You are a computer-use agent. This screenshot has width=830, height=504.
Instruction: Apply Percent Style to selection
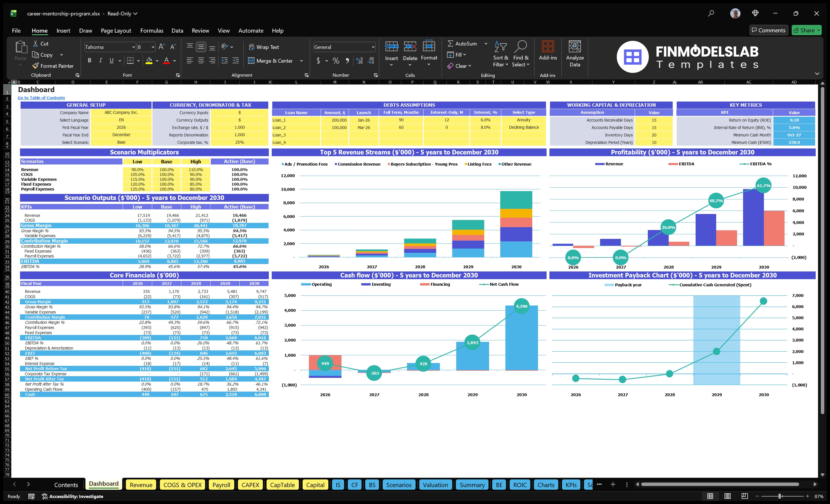point(336,61)
